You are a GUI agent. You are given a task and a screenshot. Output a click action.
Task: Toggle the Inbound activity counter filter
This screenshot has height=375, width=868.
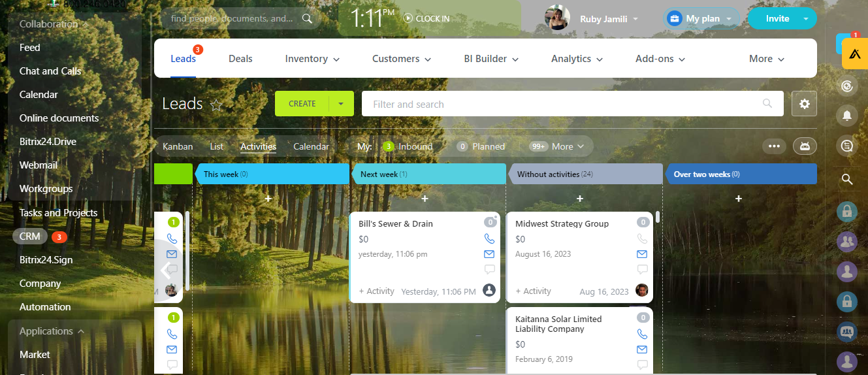tap(408, 146)
